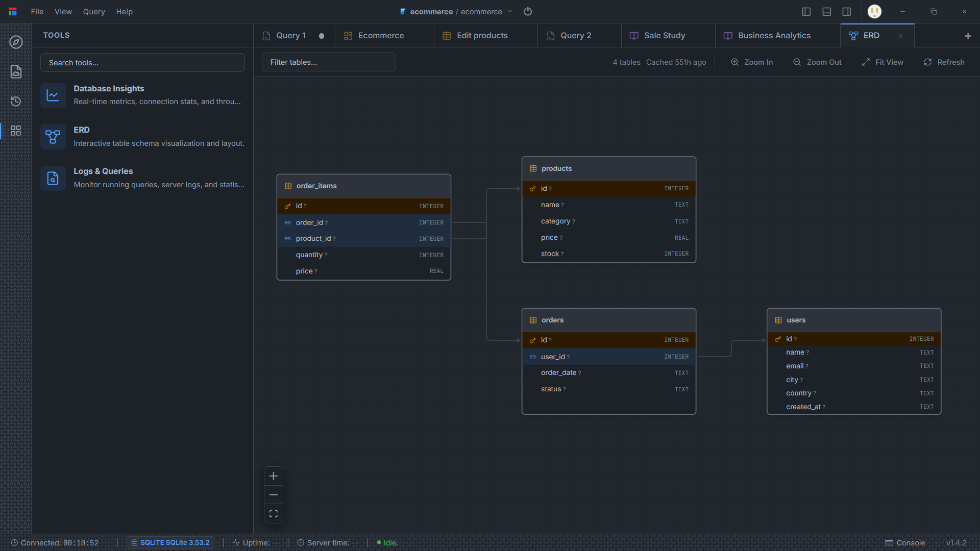Click the Logs & Queries document icon
Viewport: 980px width, 551px height.
click(53, 178)
